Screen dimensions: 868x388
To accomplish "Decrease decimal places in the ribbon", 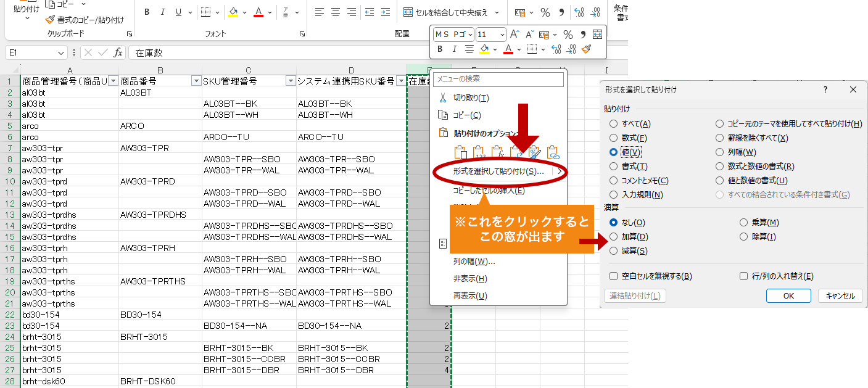I will [595, 12].
